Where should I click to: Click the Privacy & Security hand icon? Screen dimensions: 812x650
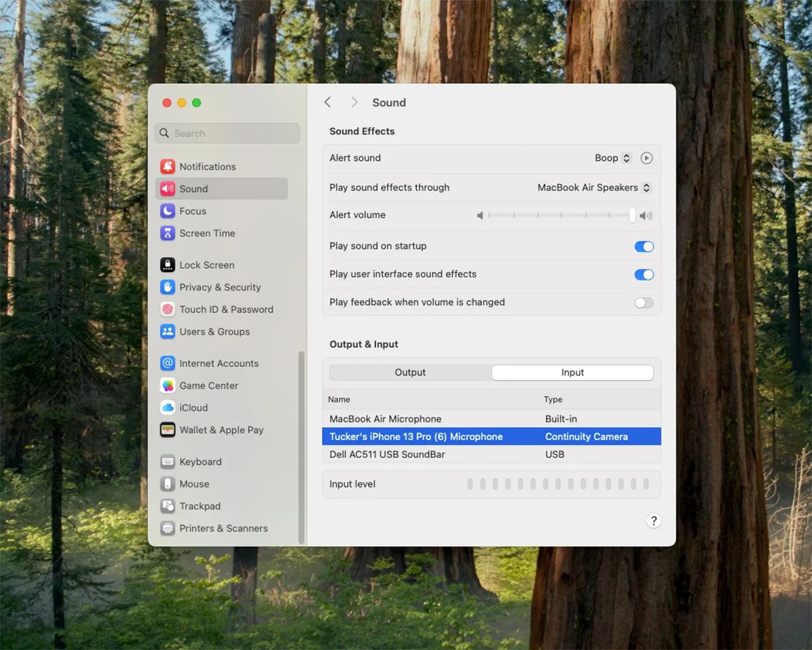[x=167, y=287]
